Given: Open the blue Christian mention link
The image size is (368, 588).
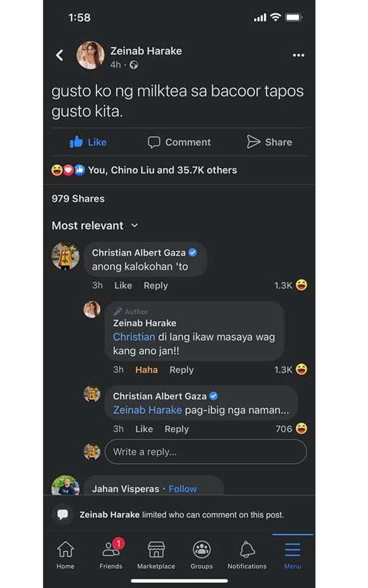Looking at the screenshot, I should [134, 337].
